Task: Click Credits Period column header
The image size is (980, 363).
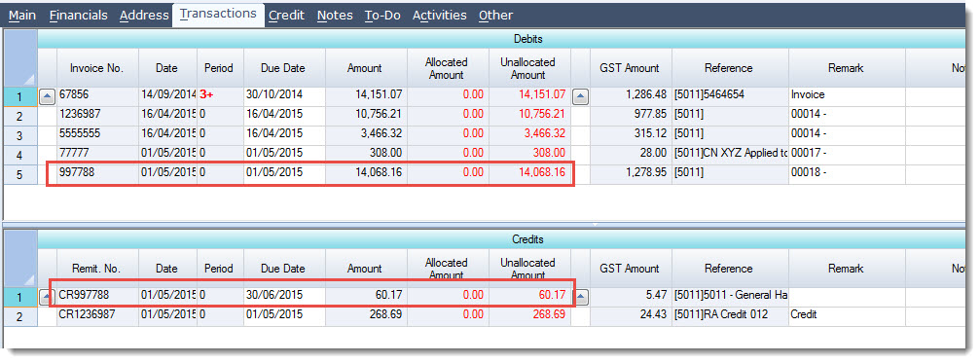Action: (219, 268)
